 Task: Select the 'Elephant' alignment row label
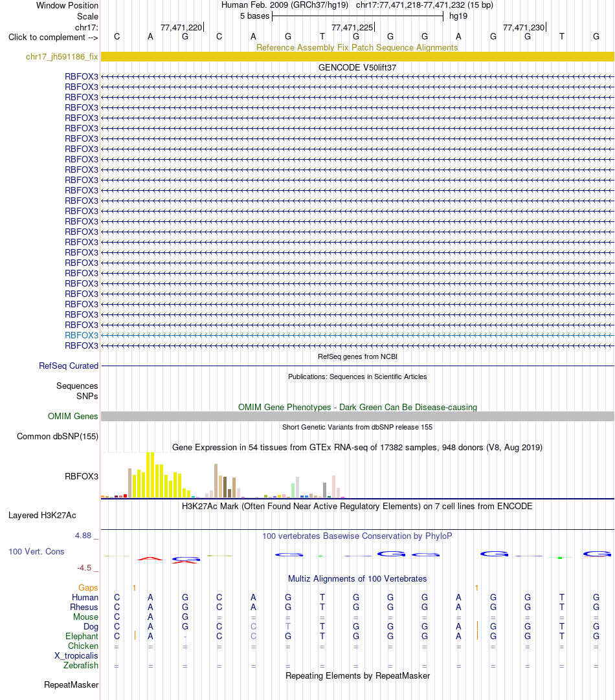82,637
